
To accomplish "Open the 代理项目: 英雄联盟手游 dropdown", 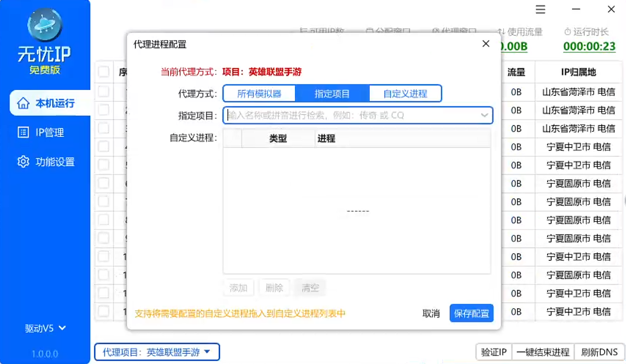I will pyautogui.click(x=157, y=352).
